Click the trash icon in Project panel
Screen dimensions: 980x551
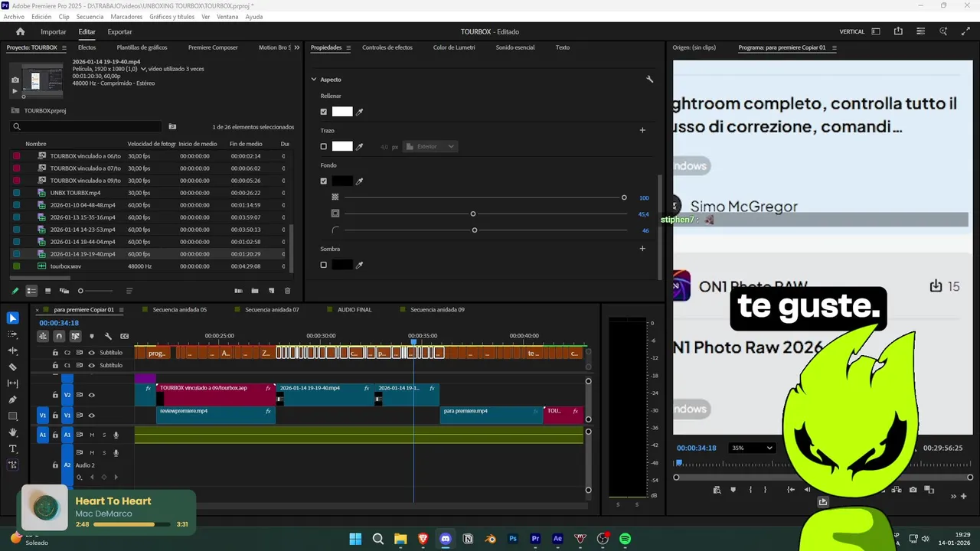[288, 291]
